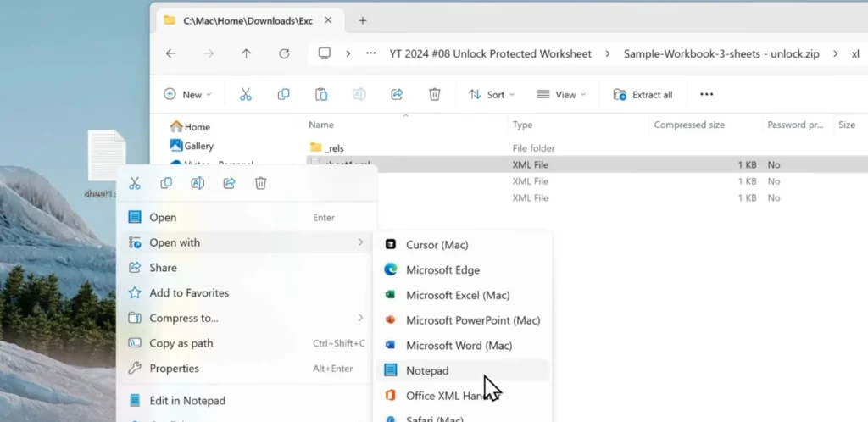Click the Cut icon in the Explorer toolbar
Viewport: 868px width, 422px height.
246,95
